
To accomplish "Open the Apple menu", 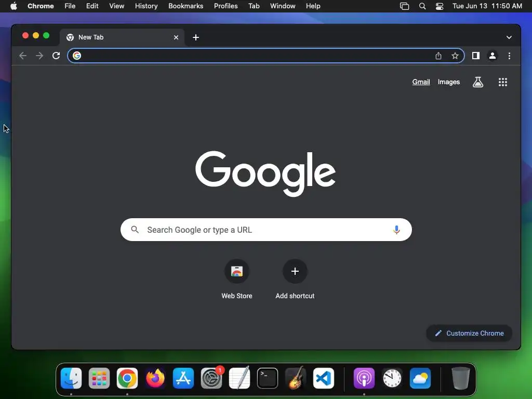I will click(x=14, y=6).
